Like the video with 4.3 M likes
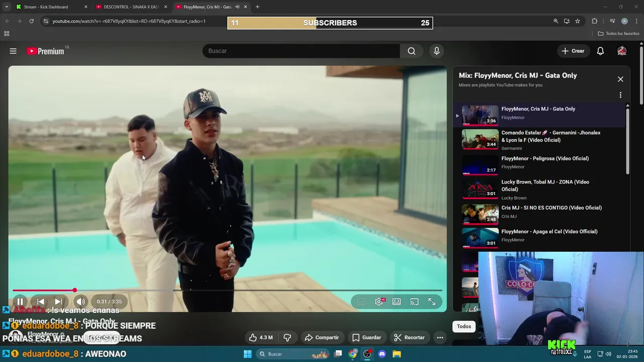This screenshot has width=644, height=362. click(261, 337)
